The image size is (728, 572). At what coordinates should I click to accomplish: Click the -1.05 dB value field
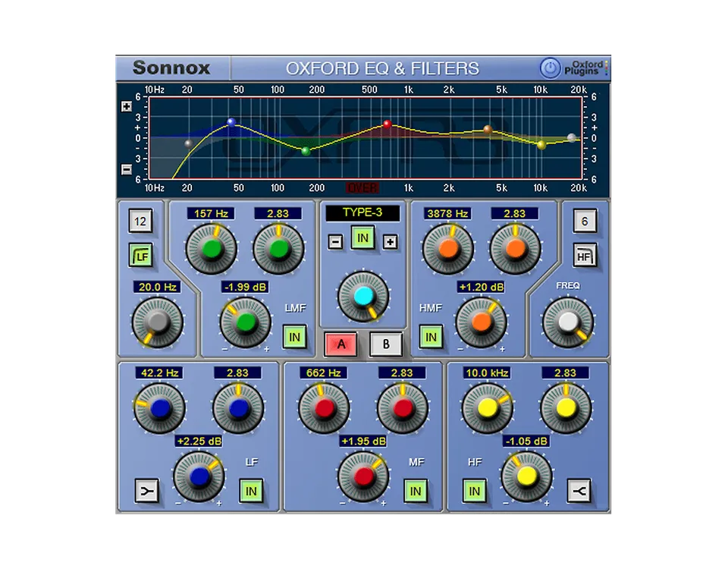click(526, 441)
